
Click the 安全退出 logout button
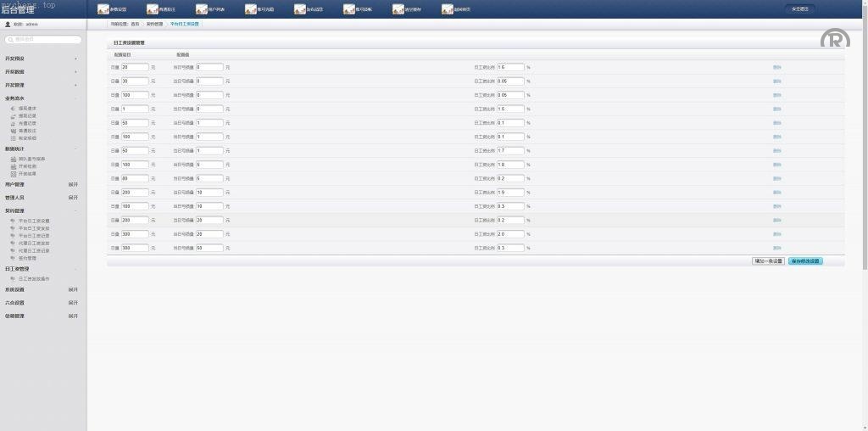coord(799,9)
